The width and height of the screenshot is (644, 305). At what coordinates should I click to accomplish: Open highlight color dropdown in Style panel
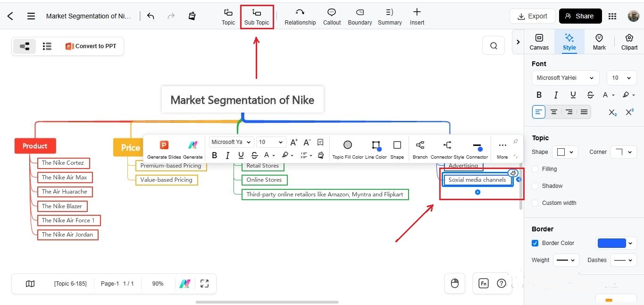pyautogui.click(x=628, y=95)
